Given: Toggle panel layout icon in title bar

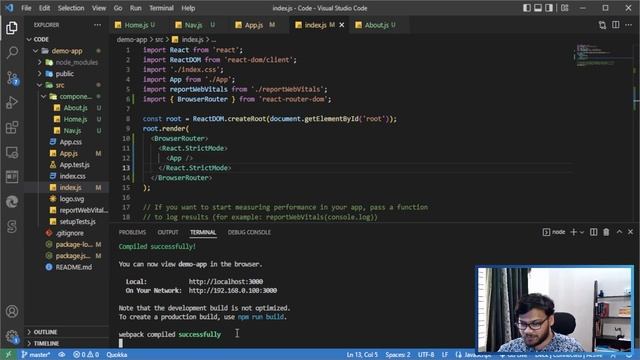Looking at the screenshot, I should click(x=538, y=8).
